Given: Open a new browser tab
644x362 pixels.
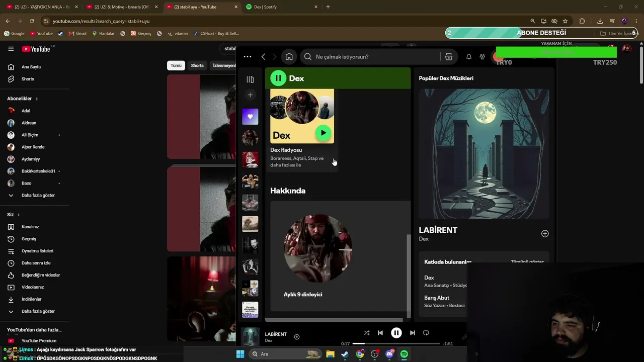Looking at the screenshot, I should point(328,7).
